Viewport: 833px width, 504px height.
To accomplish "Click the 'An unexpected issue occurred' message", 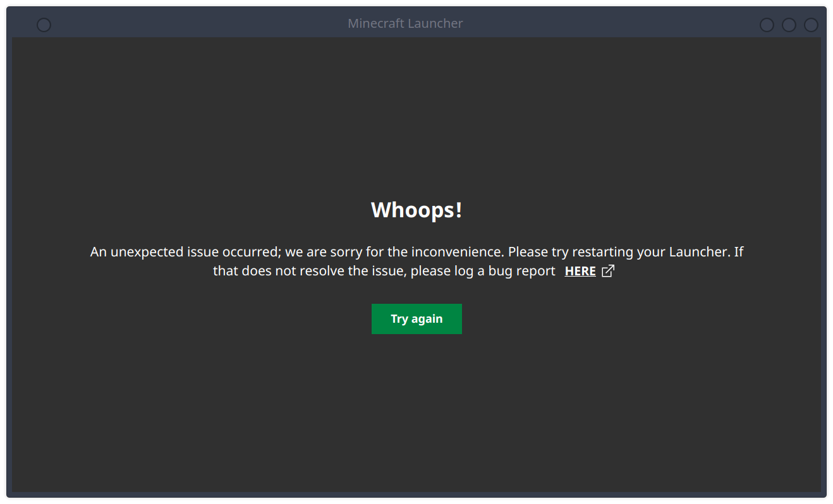I will coord(416,261).
